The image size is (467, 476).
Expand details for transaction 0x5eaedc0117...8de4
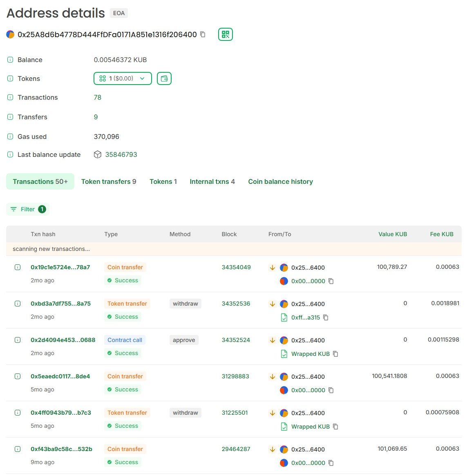point(18,376)
